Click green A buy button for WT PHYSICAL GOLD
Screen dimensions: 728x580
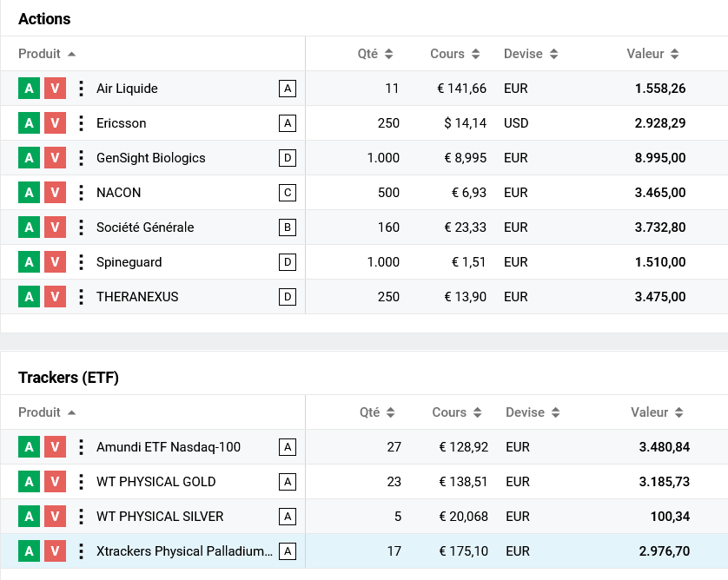(x=29, y=482)
